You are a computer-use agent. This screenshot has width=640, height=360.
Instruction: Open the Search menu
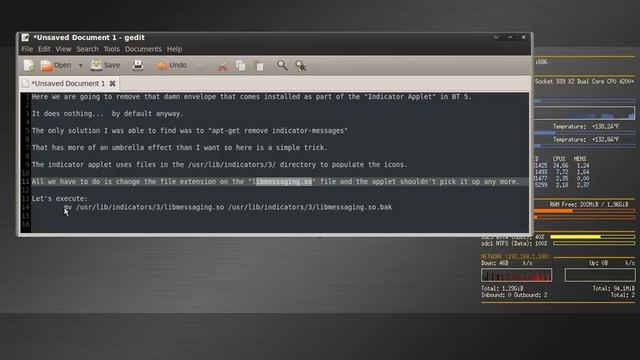[87, 49]
